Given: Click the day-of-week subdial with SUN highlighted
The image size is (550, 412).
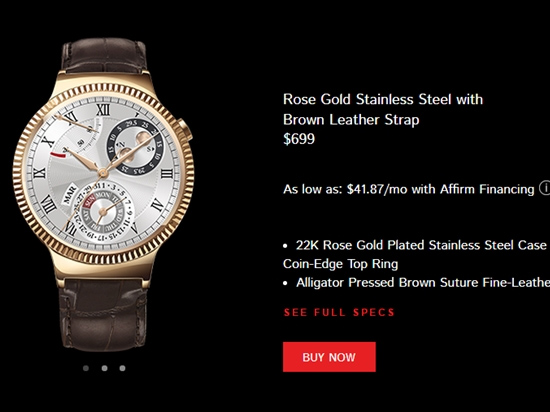Looking at the screenshot, I should 102,211.
